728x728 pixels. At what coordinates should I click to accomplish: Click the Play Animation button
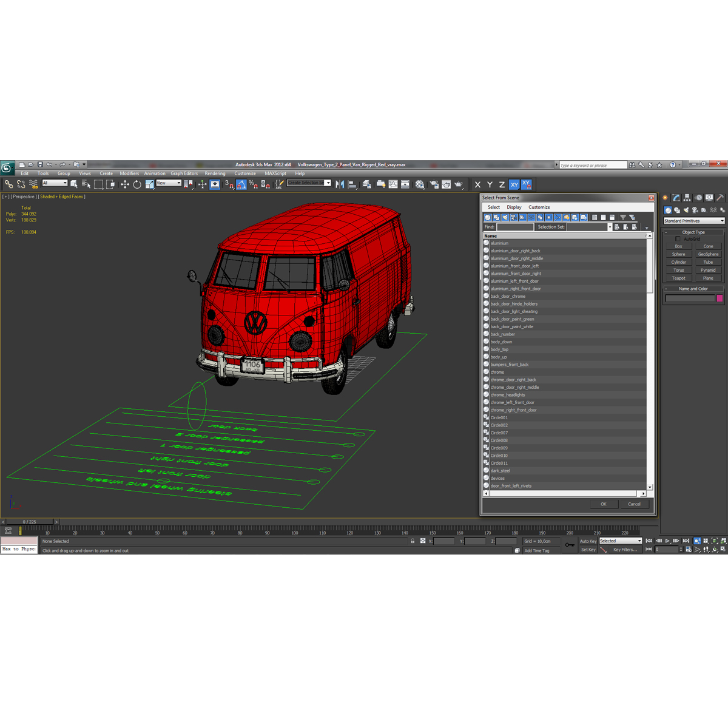pyautogui.click(x=667, y=541)
